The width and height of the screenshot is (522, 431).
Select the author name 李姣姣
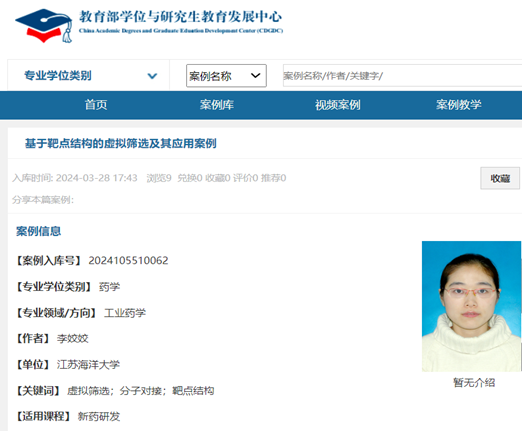72,339
